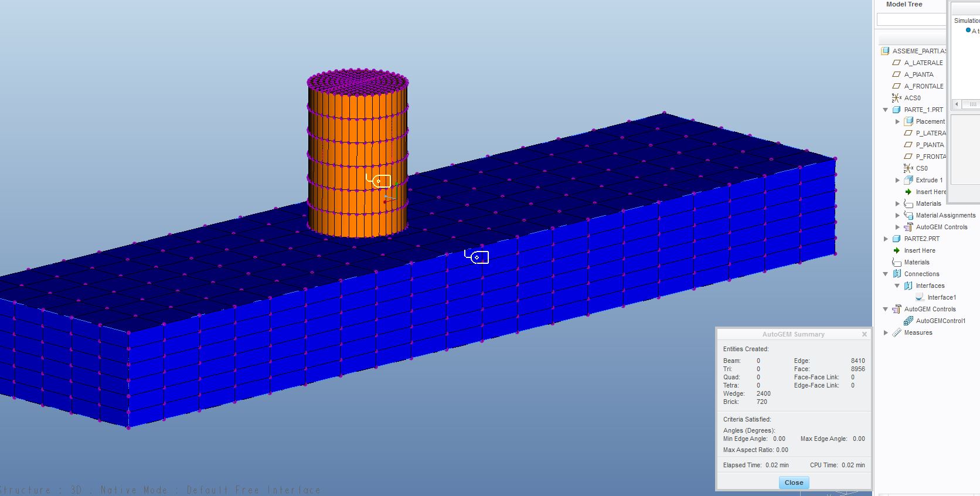Select the PARTE2.PRT part icon
Viewport: 980px width, 496px height.
click(896, 239)
